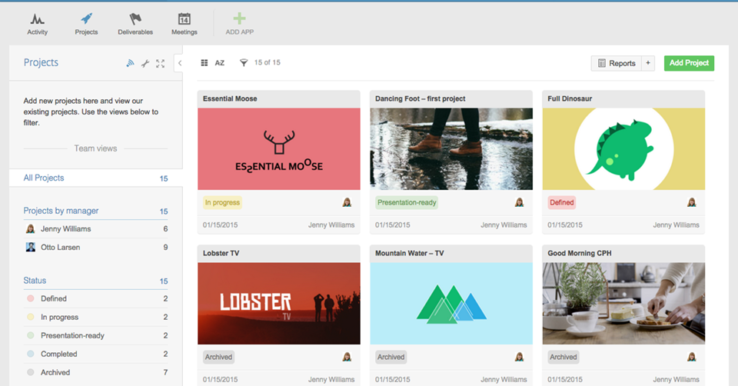The image size is (738, 386).
Task: Filter projects by Jenny Williams
Action: (96, 229)
